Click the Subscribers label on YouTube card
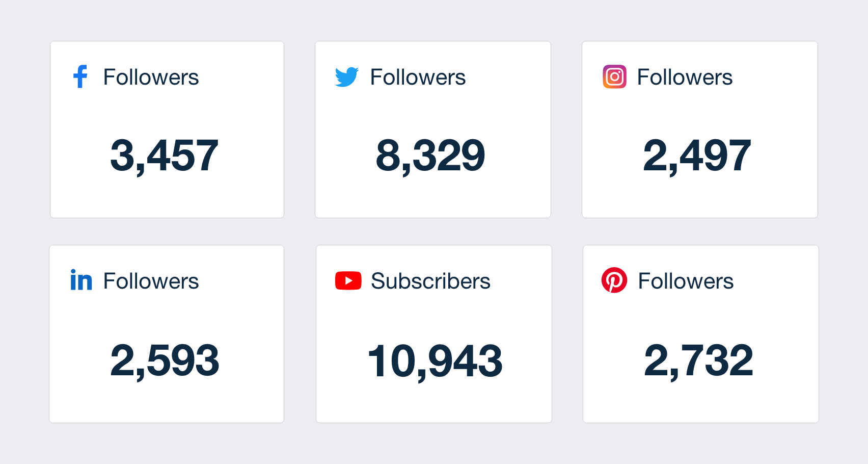 430,281
